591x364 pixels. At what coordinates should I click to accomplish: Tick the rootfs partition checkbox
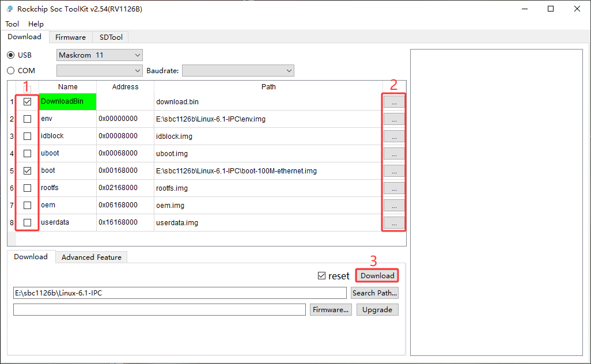(27, 188)
